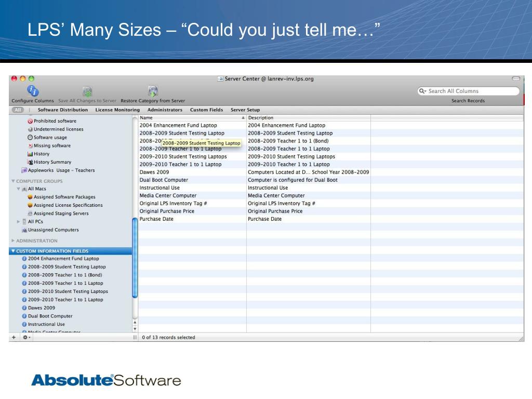Click Save All Changes to Server icon
532x399 pixels.
(x=87, y=91)
